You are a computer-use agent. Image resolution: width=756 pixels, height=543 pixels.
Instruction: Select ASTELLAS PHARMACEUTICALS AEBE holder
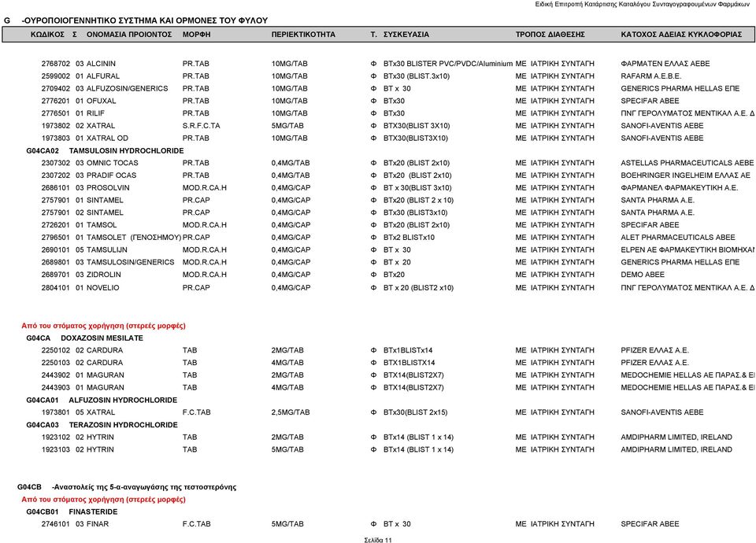tap(687, 163)
